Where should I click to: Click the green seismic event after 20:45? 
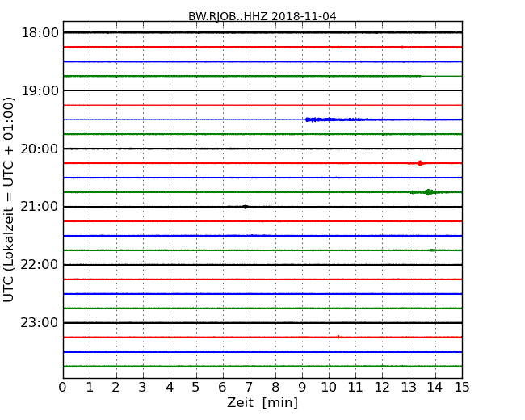point(429,192)
